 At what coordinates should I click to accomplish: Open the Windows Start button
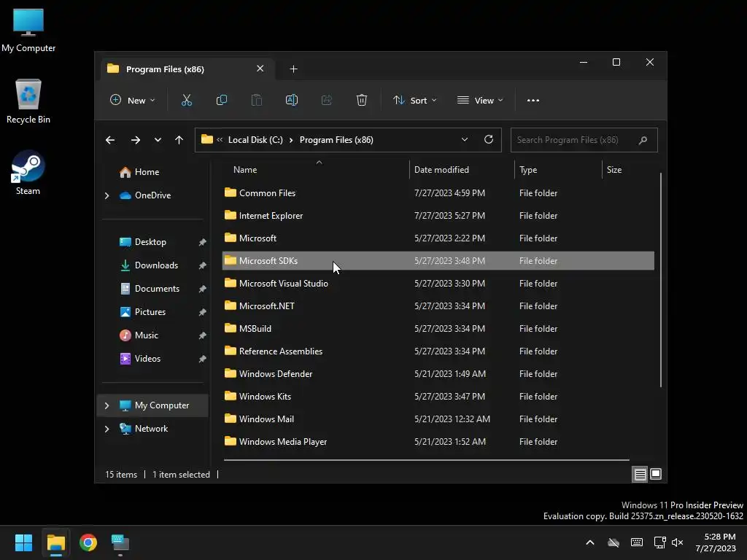(x=23, y=542)
